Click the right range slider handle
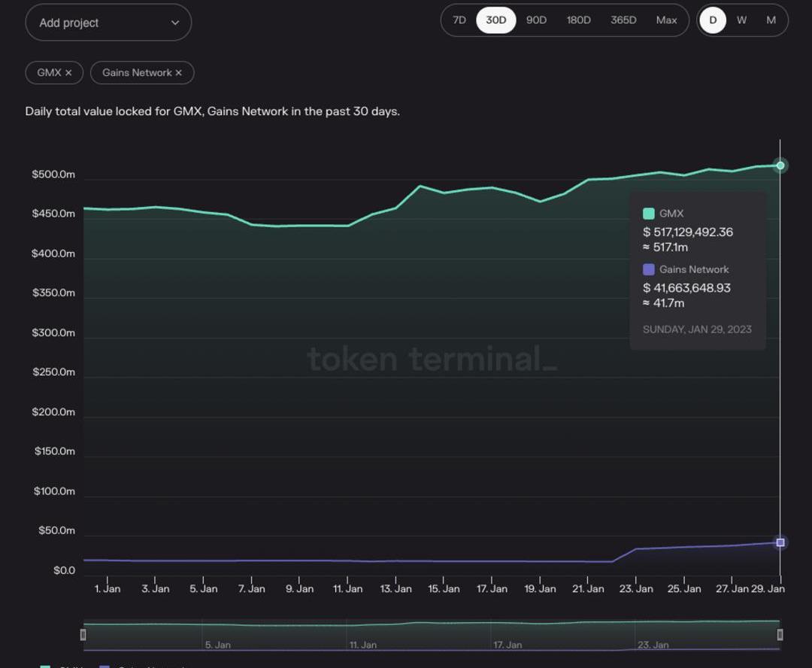The height and width of the screenshot is (668, 812). pyautogui.click(x=780, y=635)
